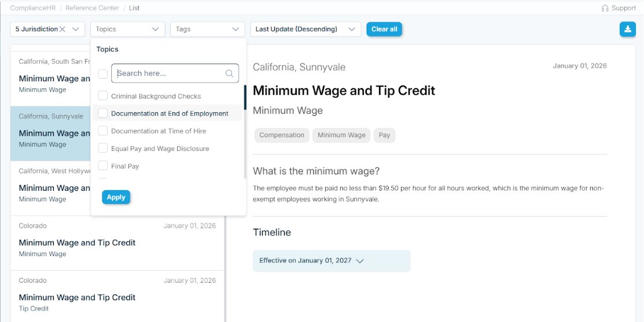The height and width of the screenshot is (322, 644).
Task: Open the Last Update sort dropdown
Action: point(305,29)
